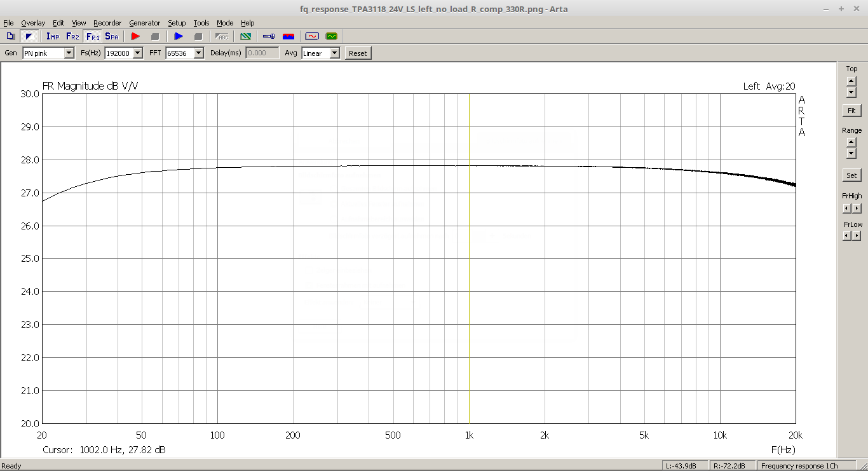Click the Delay(ms) input field
This screenshot has width=868, height=471.
tap(262, 53)
